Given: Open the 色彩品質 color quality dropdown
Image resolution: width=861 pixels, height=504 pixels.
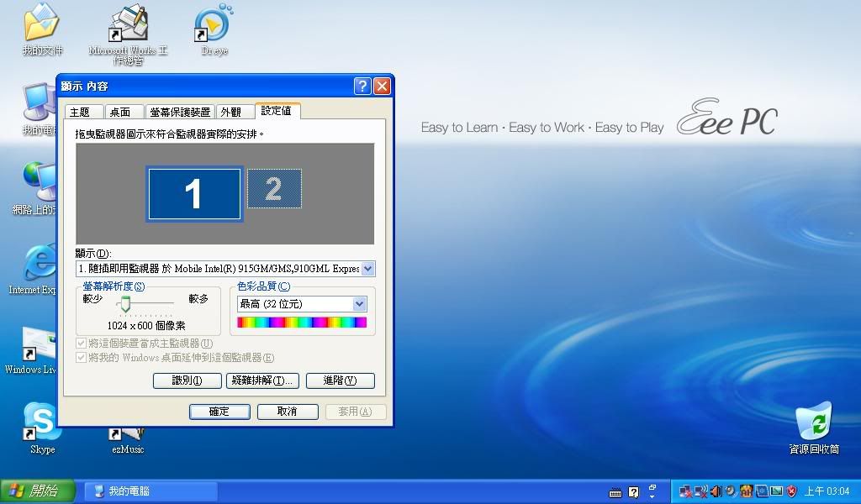Looking at the screenshot, I should tap(359, 304).
